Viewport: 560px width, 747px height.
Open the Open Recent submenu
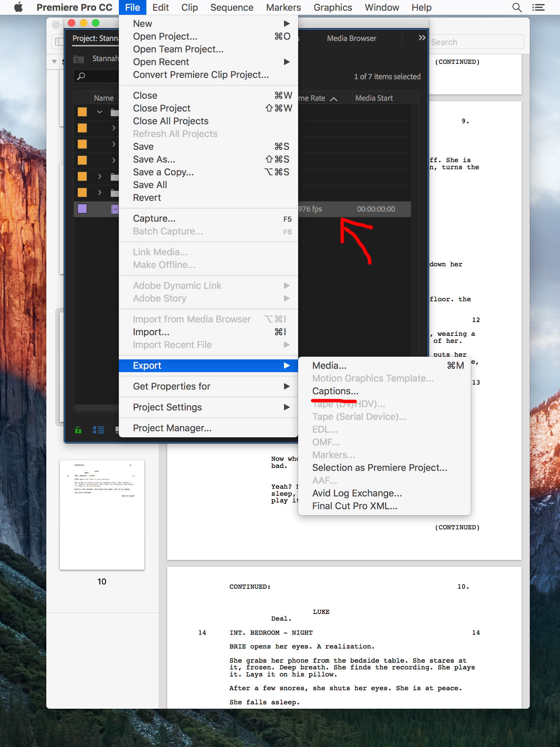tap(208, 62)
